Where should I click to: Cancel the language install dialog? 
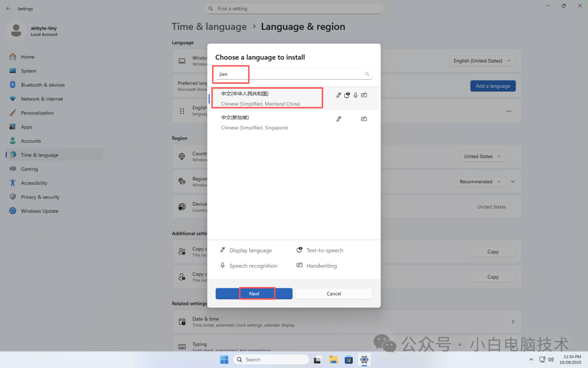[334, 294]
